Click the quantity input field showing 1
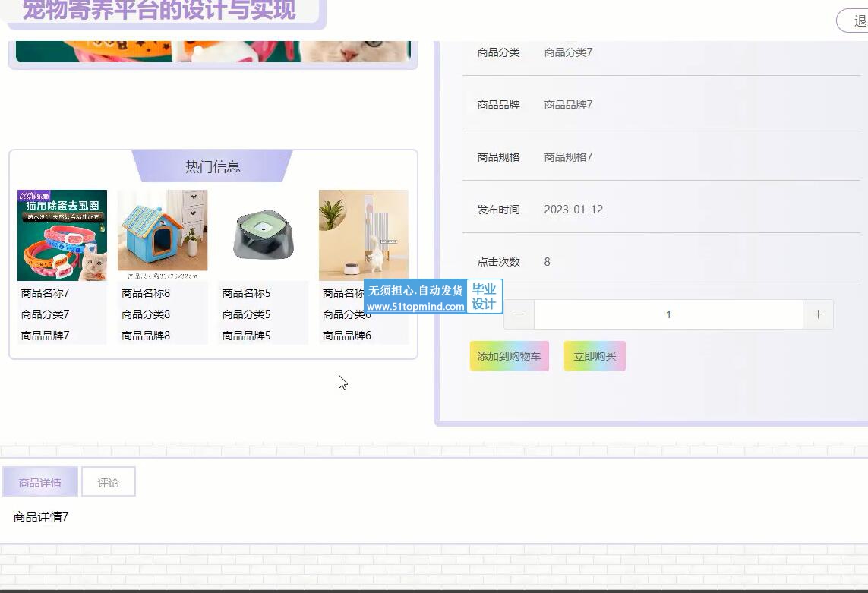The height and width of the screenshot is (593, 868). point(668,314)
